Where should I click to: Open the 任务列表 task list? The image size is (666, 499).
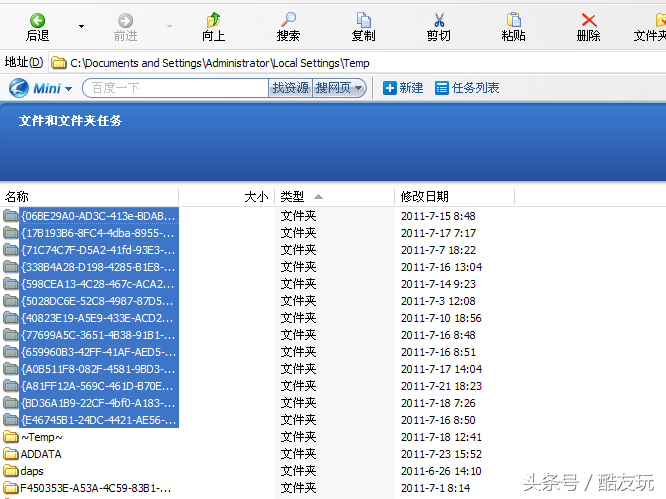[467, 88]
